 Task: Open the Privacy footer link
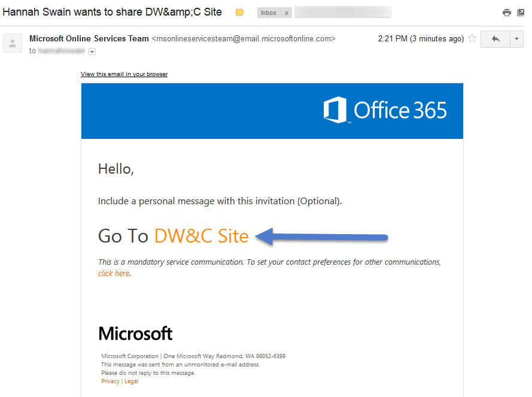110,381
